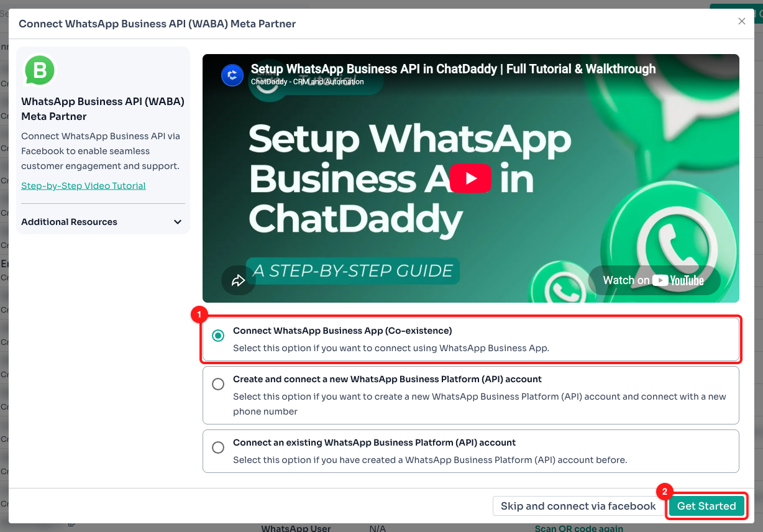
Task: Click 'Create and connect a new WhatsApp Business Platform' title
Action: [387, 379]
